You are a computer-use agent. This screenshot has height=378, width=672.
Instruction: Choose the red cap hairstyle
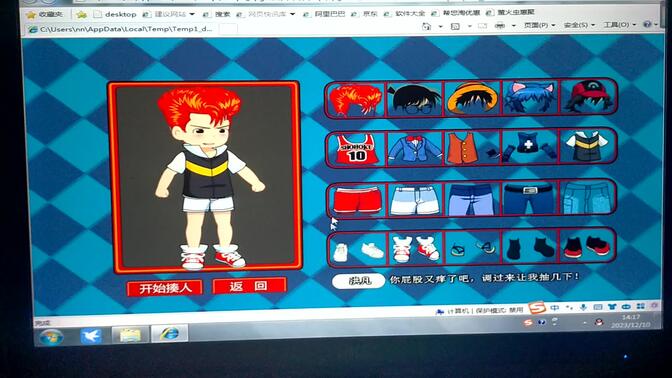coord(588,97)
